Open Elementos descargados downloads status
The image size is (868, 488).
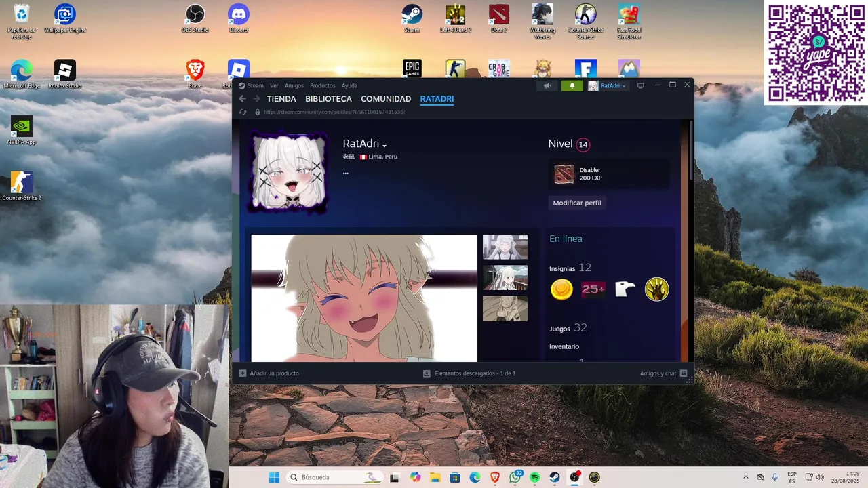click(469, 373)
